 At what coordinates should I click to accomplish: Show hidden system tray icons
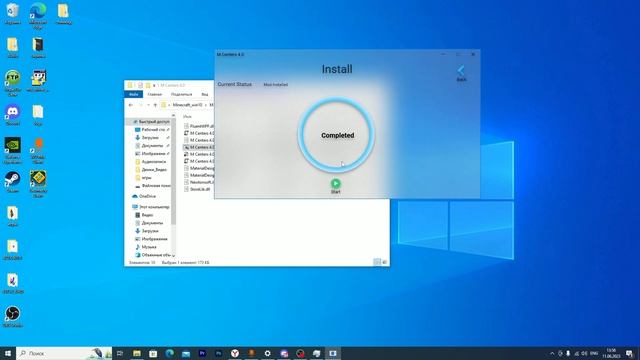pos(552,353)
